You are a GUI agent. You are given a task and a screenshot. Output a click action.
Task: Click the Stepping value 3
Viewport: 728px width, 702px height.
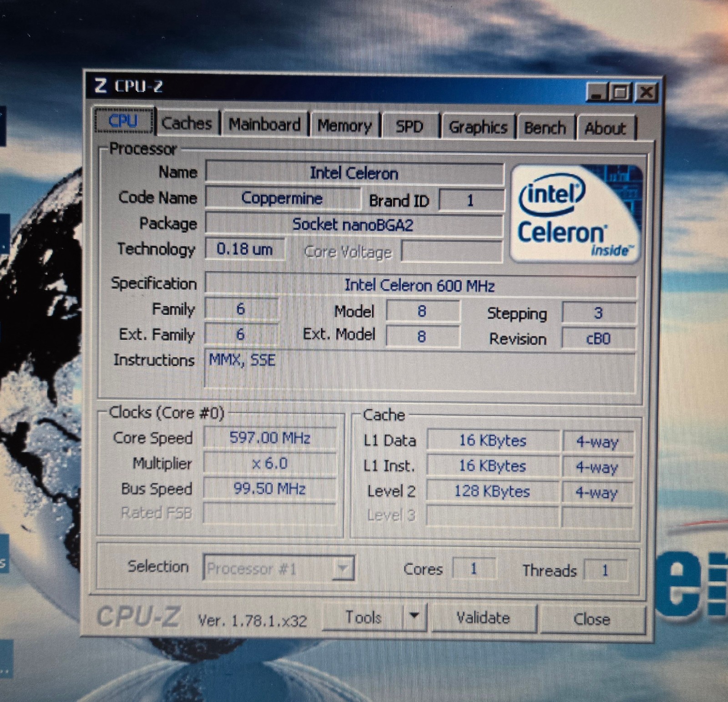pyautogui.click(x=598, y=313)
